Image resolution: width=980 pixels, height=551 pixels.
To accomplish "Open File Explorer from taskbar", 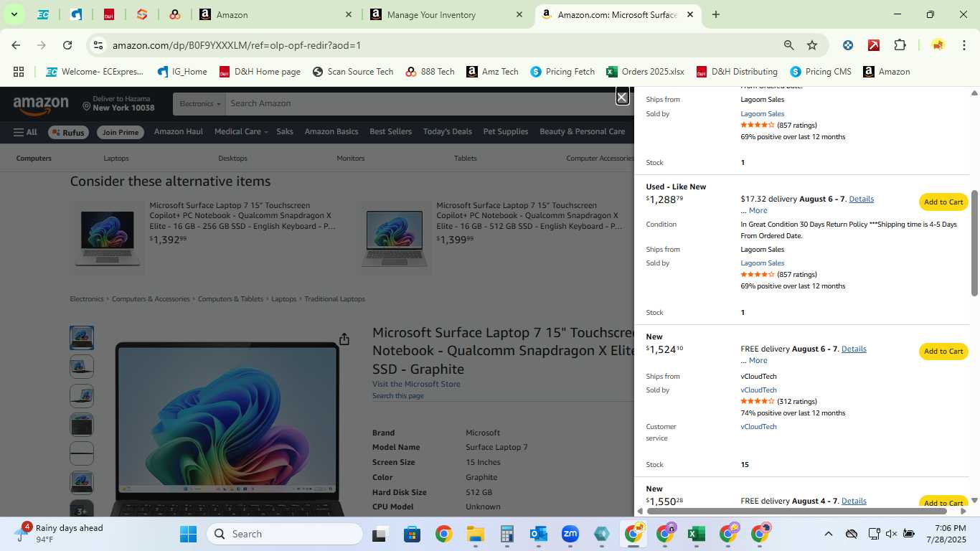I will click(475, 534).
